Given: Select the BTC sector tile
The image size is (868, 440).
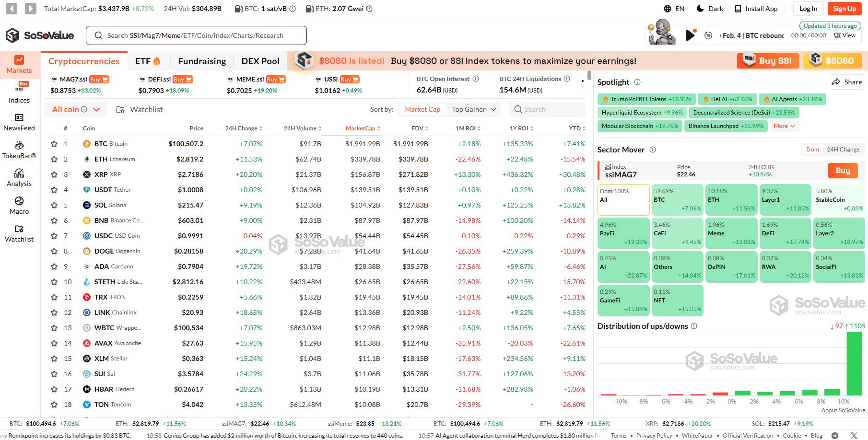Looking at the screenshot, I should [677, 199].
